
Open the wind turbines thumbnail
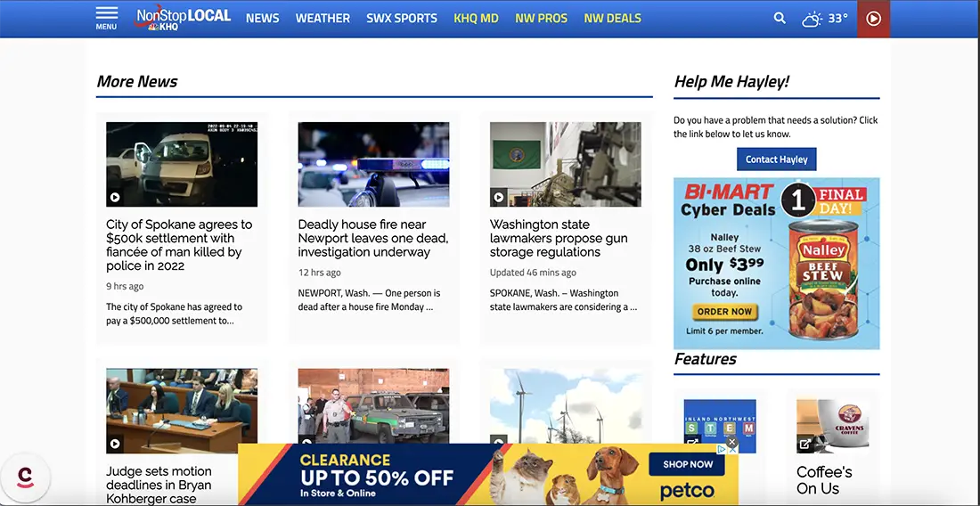point(565,406)
